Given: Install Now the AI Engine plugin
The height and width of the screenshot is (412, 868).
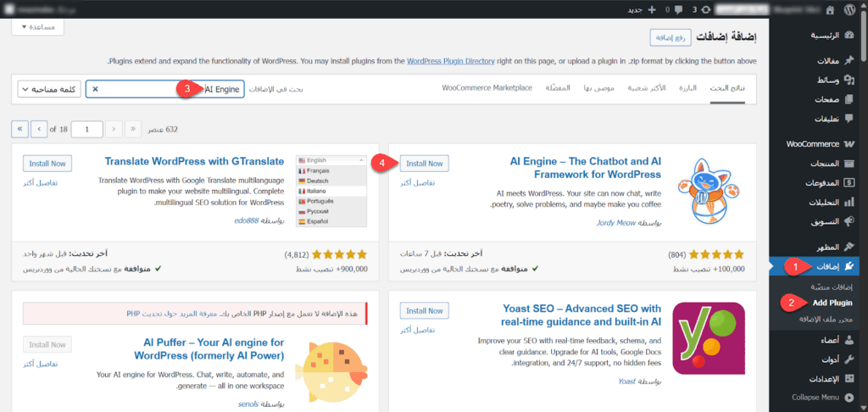Looking at the screenshot, I should 424,164.
